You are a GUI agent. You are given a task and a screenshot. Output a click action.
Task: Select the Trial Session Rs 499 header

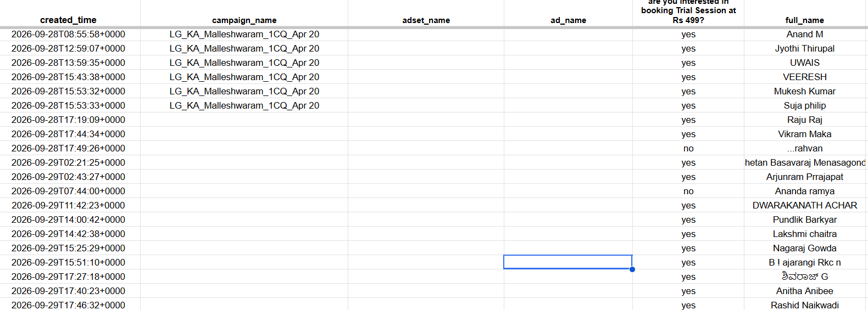click(x=688, y=12)
